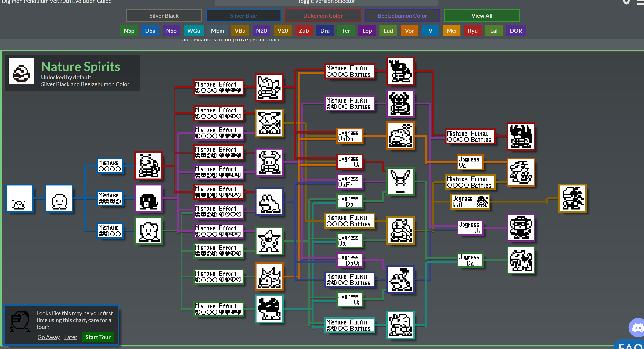Click the tour mascot Digimon icon
The width and height of the screenshot is (644, 349).
coord(20,321)
